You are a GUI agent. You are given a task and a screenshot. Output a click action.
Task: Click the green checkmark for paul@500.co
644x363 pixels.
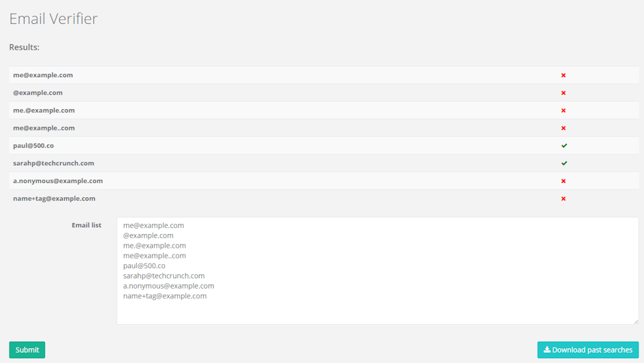click(x=564, y=146)
